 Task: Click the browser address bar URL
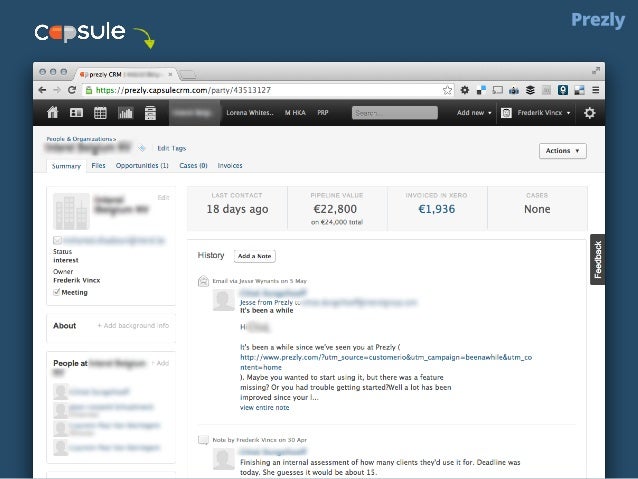coord(183,90)
